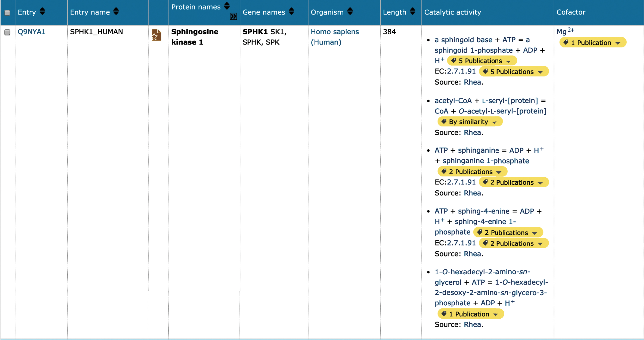This screenshot has height=340, width=644.
Task: Expand the By similarity evidence badge
Action: [x=470, y=122]
